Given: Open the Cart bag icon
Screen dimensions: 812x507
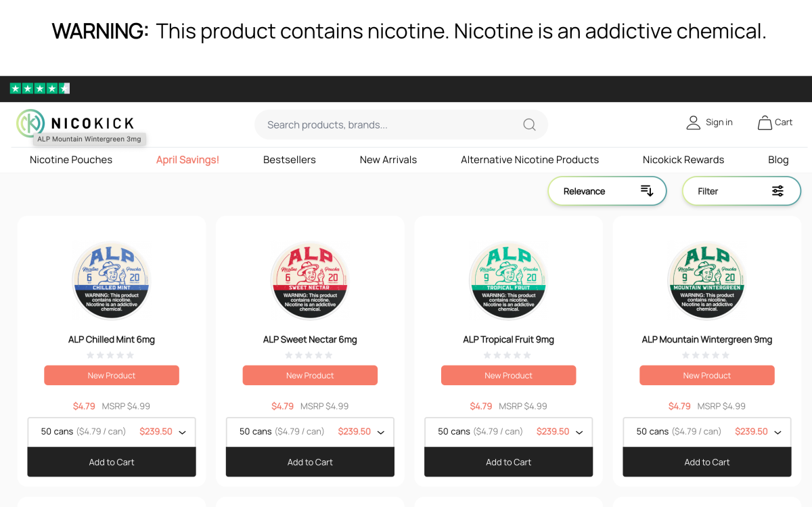Looking at the screenshot, I should tap(765, 123).
